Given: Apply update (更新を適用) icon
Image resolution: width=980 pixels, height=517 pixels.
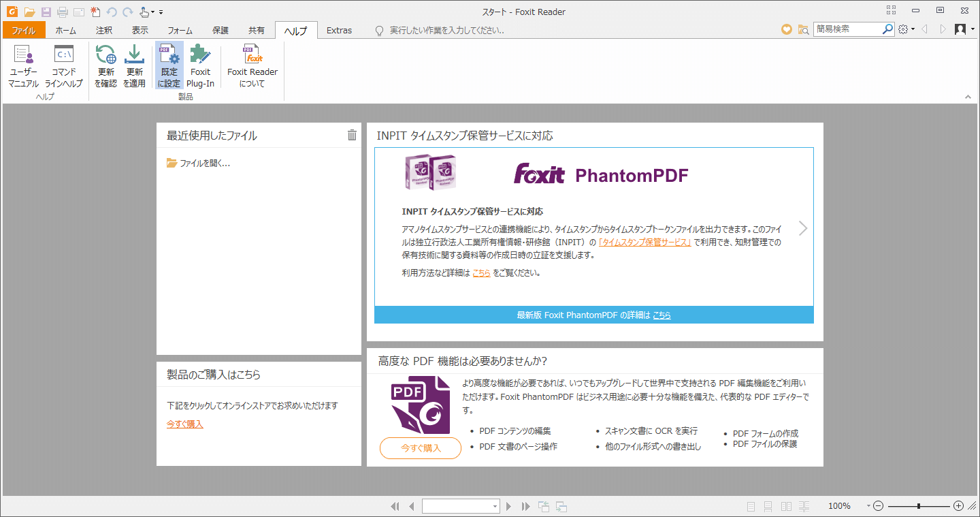Looking at the screenshot, I should point(134,67).
